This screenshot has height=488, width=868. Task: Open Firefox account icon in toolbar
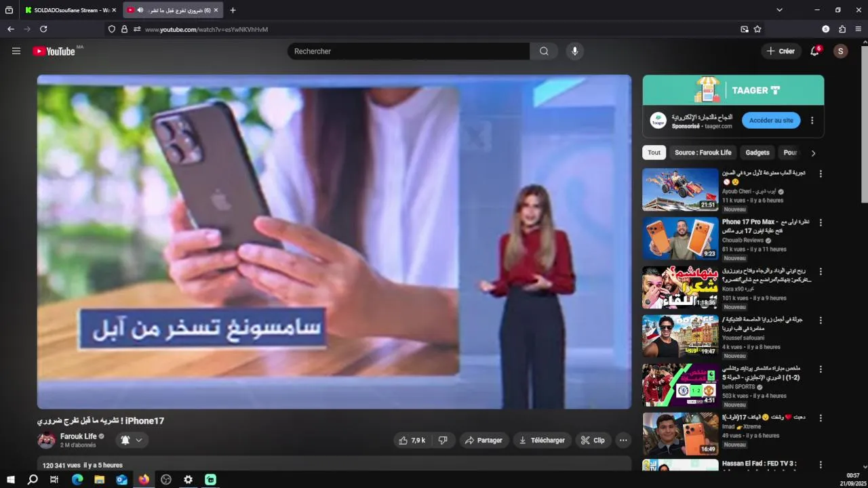point(826,29)
